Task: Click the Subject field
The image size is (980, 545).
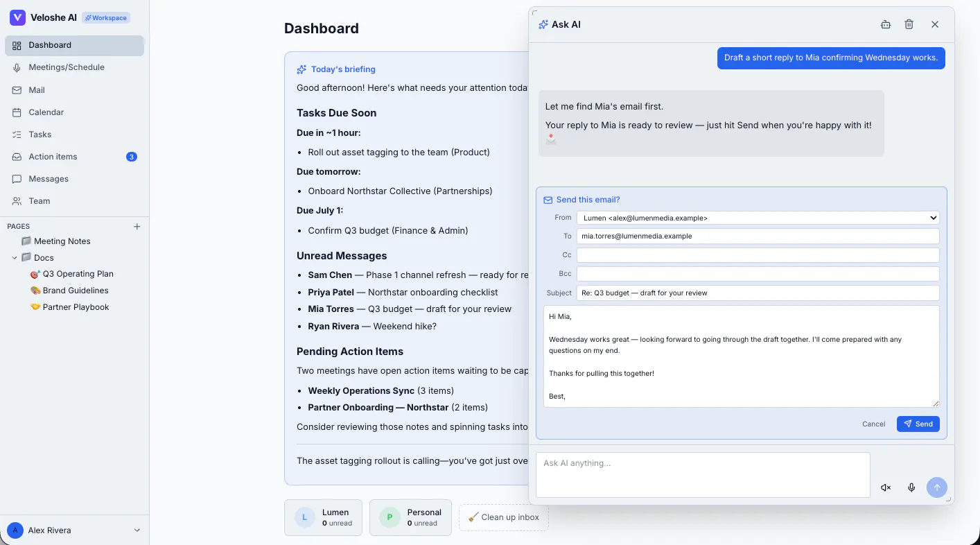Action: pyautogui.click(x=758, y=293)
